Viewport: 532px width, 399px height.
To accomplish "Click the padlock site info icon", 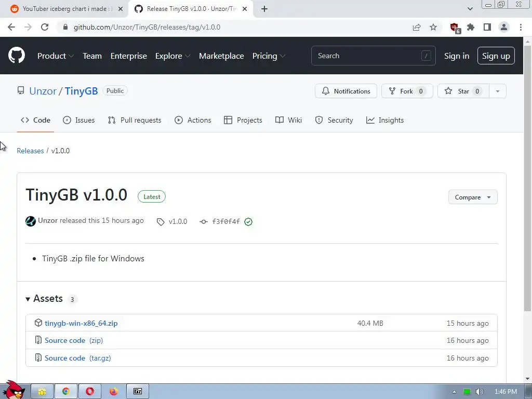I will click(65, 27).
